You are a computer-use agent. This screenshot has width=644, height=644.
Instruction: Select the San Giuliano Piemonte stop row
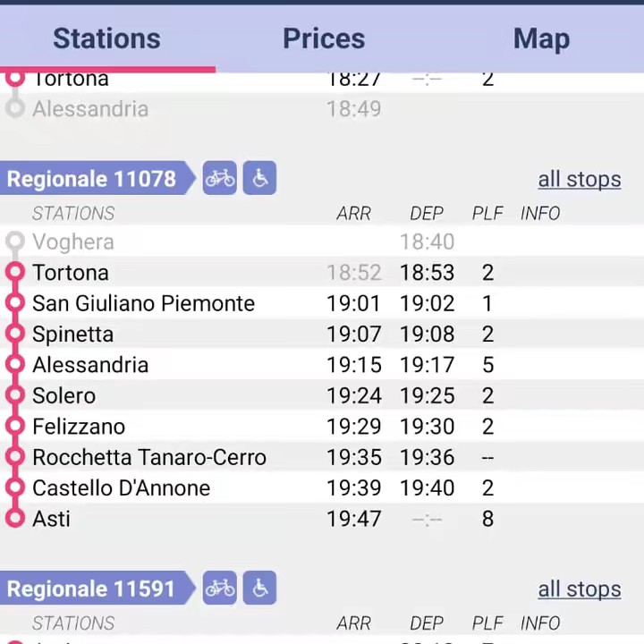click(143, 303)
